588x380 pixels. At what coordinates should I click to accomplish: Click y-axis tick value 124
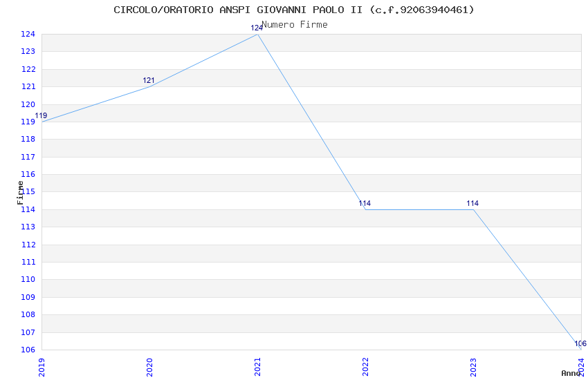click(28, 34)
